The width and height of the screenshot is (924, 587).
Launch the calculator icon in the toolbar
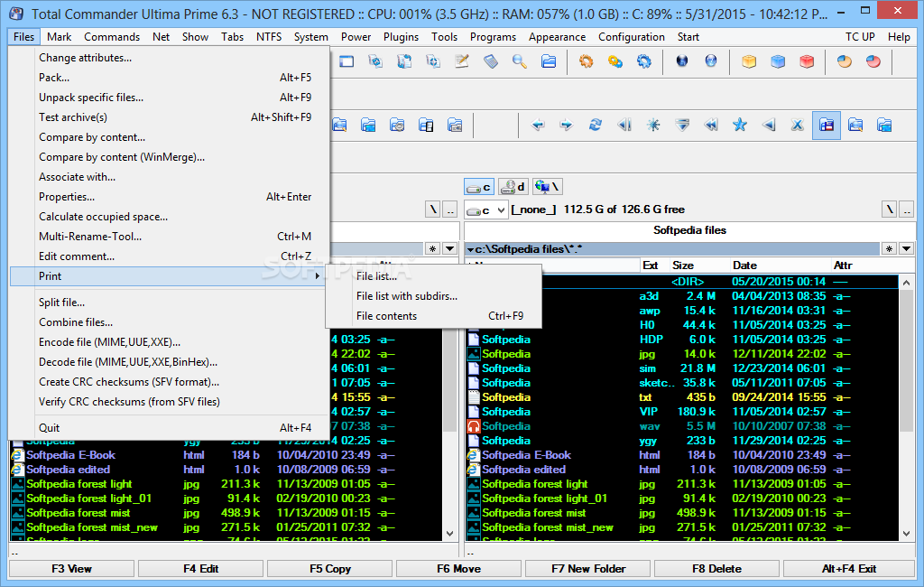(x=491, y=61)
